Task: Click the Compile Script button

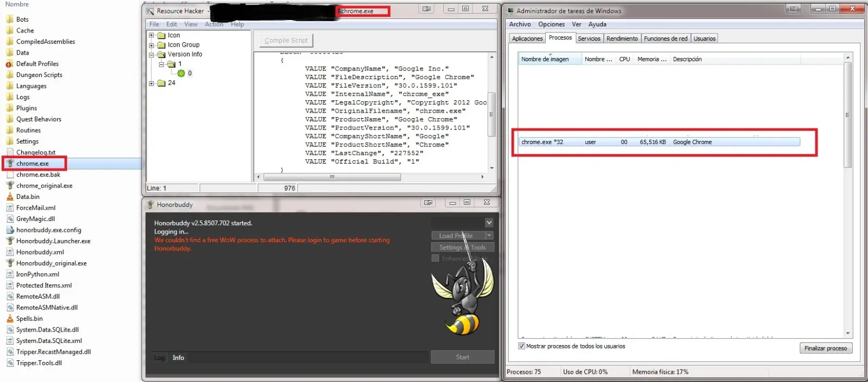Action: (x=286, y=41)
